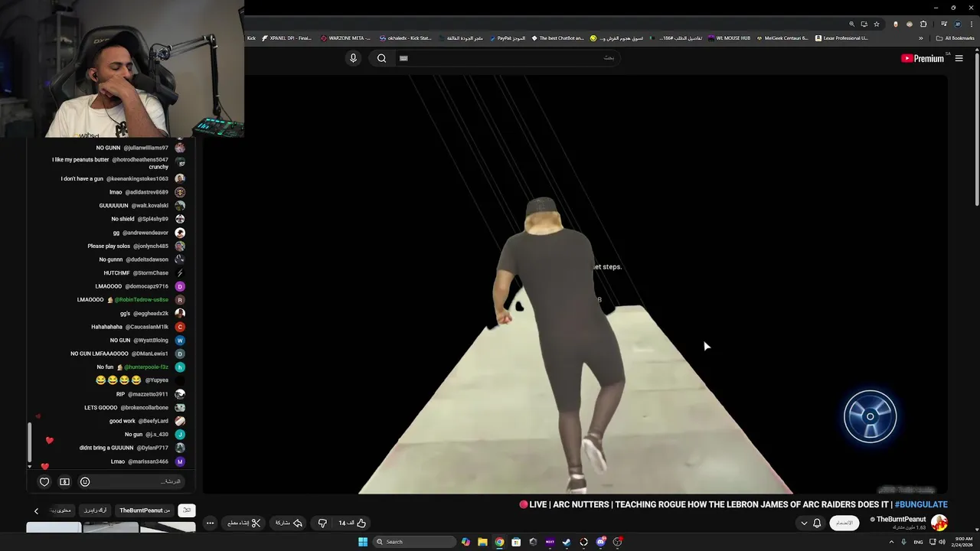This screenshot has width=980, height=551.
Task: Open the MelGeek Centauri bookmark
Action: [782, 37]
